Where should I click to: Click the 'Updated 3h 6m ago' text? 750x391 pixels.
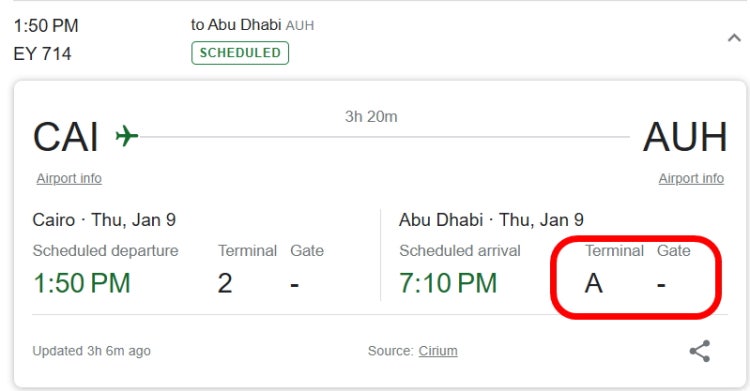pos(91,351)
